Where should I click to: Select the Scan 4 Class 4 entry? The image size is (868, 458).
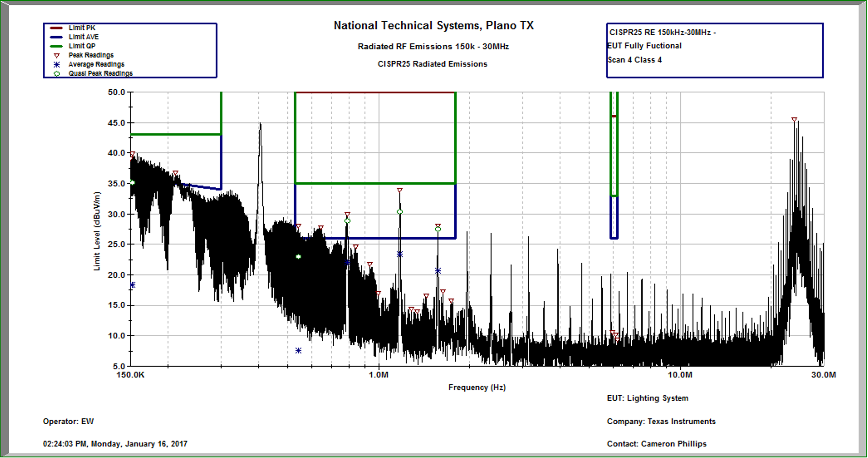(x=635, y=60)
